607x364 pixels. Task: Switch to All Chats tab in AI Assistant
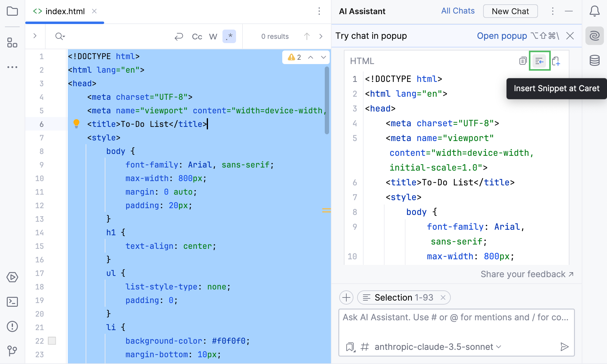(x=458, y=11)
